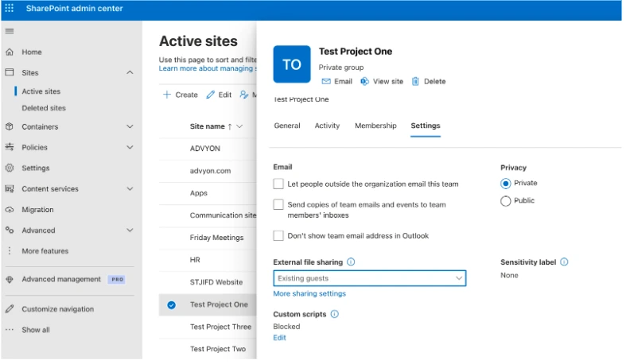This screenshot has width=626, height=364.
Task: Enable Let people outside organization email checkbox
Action: tap(278, 184)
